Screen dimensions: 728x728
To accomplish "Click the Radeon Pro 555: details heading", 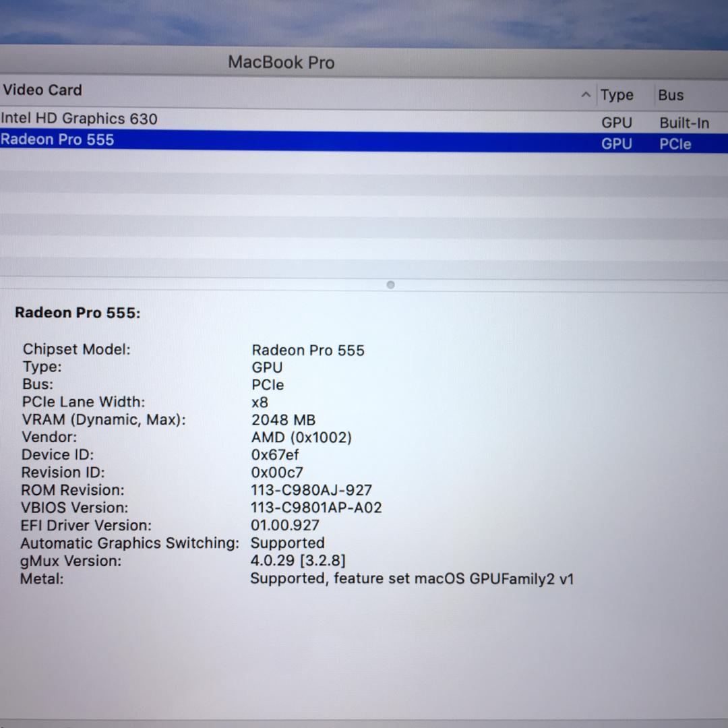I will [x=78, y=313].
